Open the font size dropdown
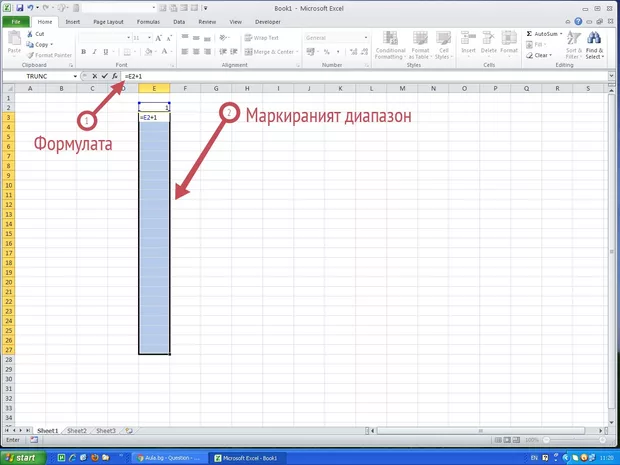620x465 pixels. (x=149, y=38)
